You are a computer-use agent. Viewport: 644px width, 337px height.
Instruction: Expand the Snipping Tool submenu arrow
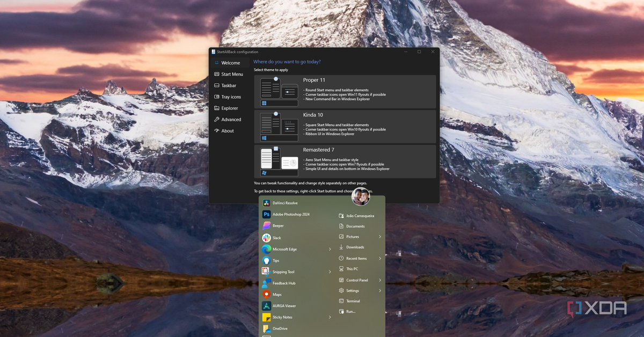tap(330, 272)
